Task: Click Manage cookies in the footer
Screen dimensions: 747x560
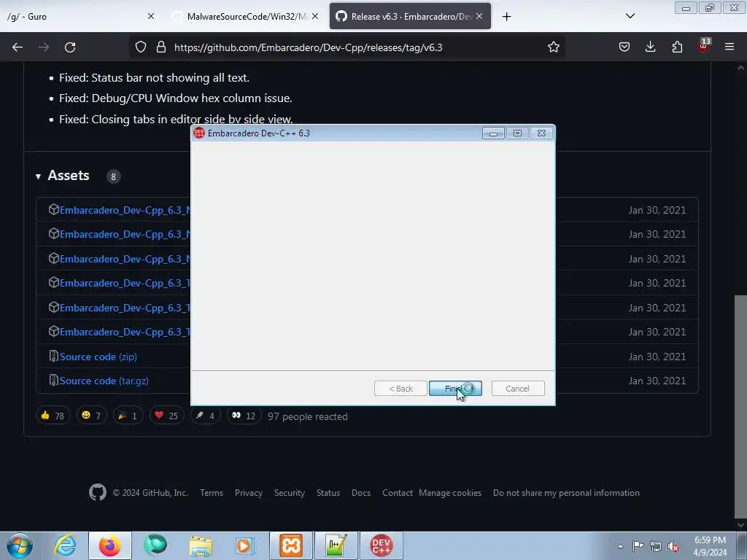Action: pos(450,493)
